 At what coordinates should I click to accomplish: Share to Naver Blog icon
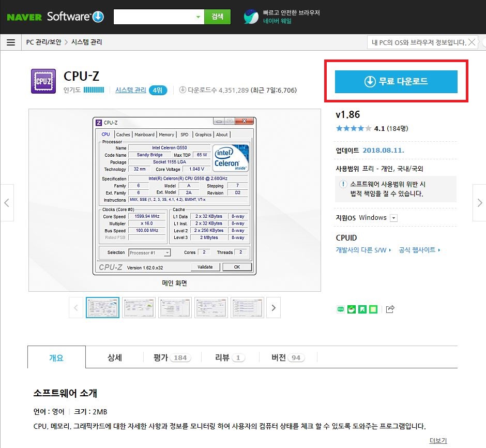point(340,309)
